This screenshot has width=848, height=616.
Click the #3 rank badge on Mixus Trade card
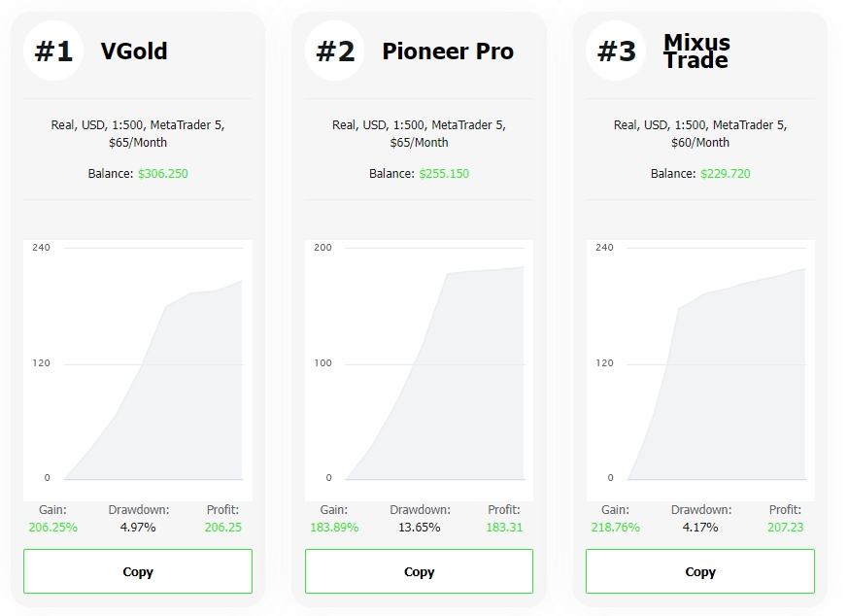(x=616, y=51)
